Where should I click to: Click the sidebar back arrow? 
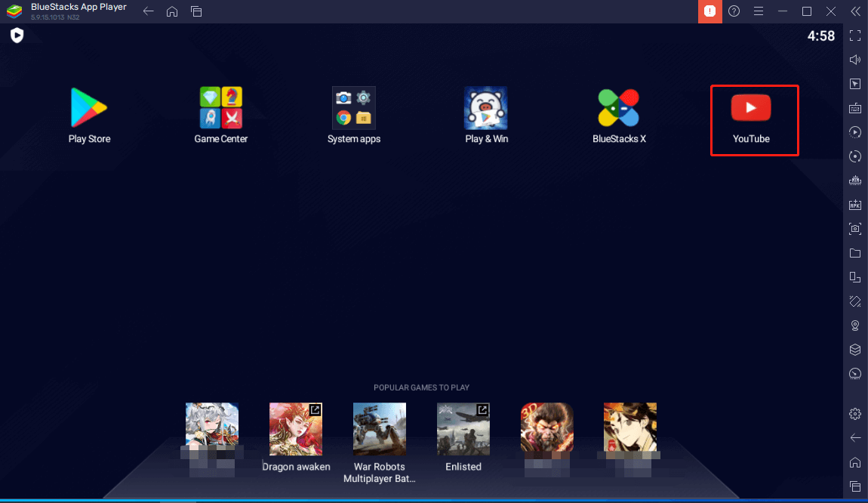855,438
